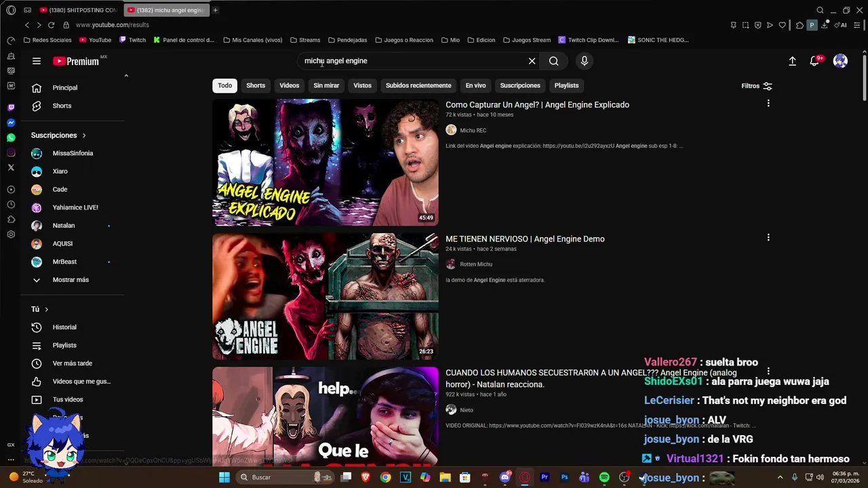Open the Twitch bookmark in bookmarks bar
This screenshot has height=488, width=868.
pos(132,40)
